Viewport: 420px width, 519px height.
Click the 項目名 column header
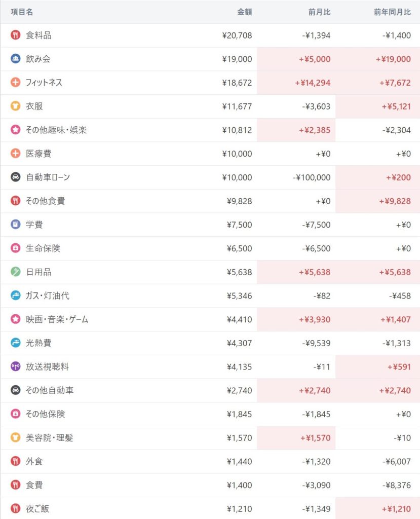[22, 12]
